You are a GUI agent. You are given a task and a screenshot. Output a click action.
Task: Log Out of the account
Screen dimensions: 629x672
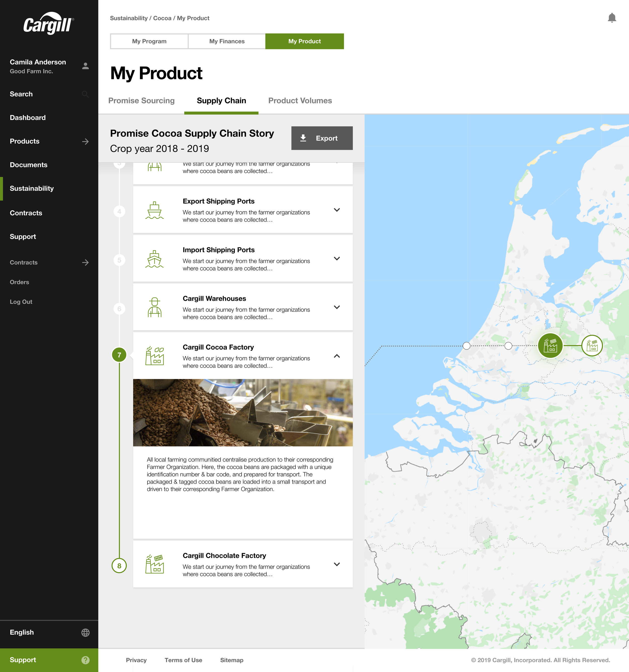[x=21, y=302]
